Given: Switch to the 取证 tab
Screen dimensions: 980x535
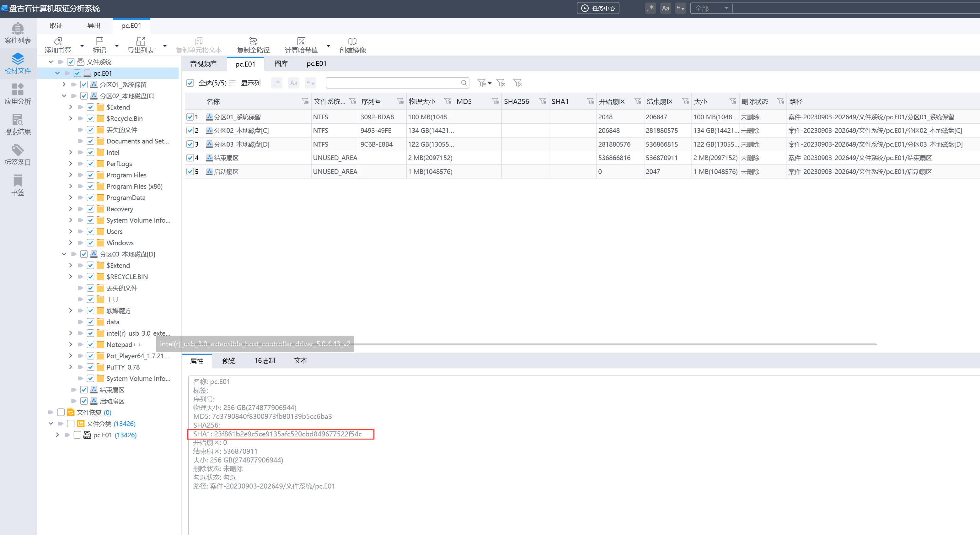Looking at the screenshot, I should click(56, 25).
